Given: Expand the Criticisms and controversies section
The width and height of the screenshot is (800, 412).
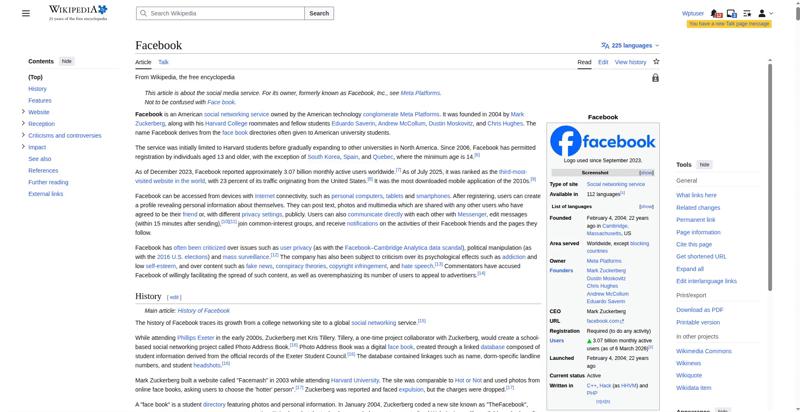Looking at the screenshot, I should 23,135.
